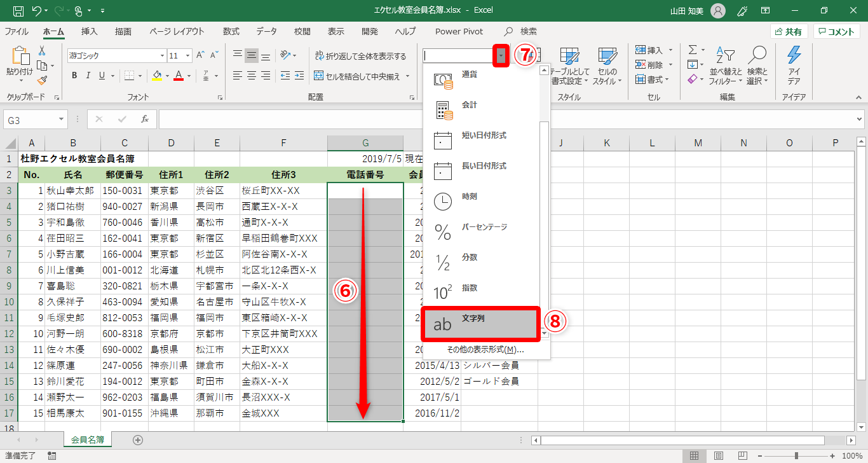Click the Fill down icon
The width and height of the screenshot is (868, 463).
click(x=693, y=64)
